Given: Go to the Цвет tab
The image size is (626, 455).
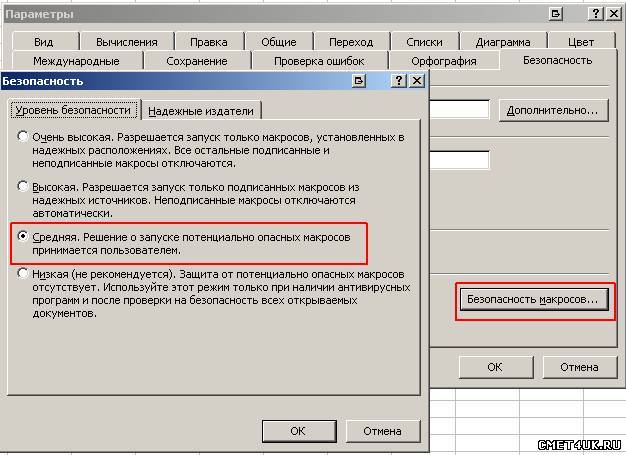Looking at the screenshot, I should (580, 42).
